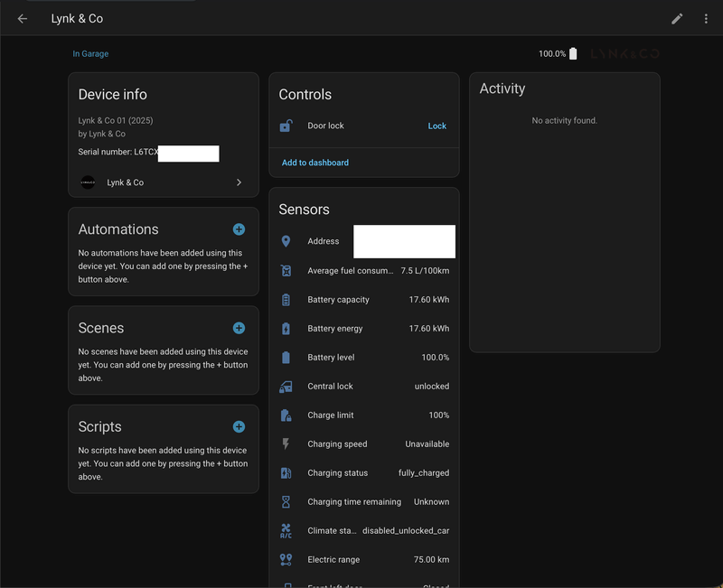Open Central lock unlocked state

432,387
